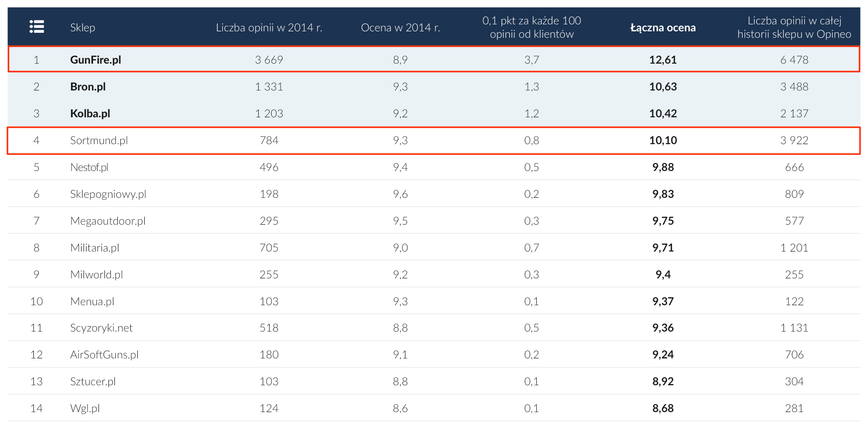This screenshot has height=429, width=868.
Task: Click Sklepogniowy.pl in the ranking
Action: click(x=108, y=194)
